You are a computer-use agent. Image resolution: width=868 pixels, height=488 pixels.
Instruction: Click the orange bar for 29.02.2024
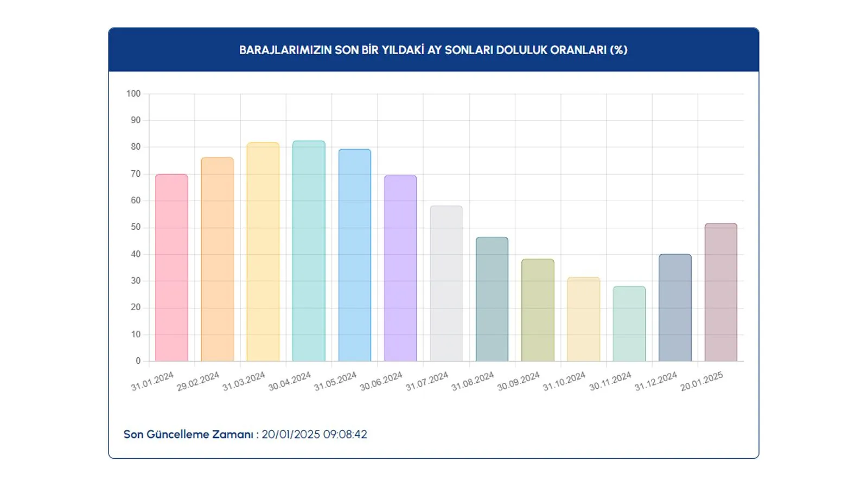click(x=217, y=259)
